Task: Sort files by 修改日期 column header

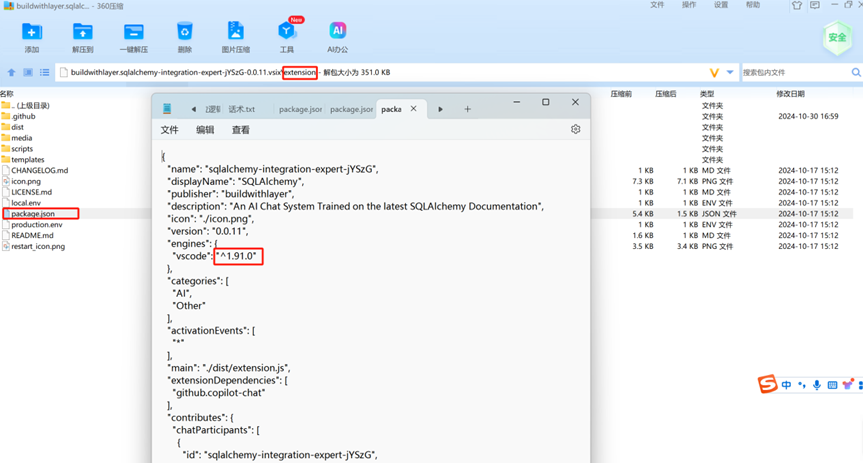Action: tap(790, 94)
